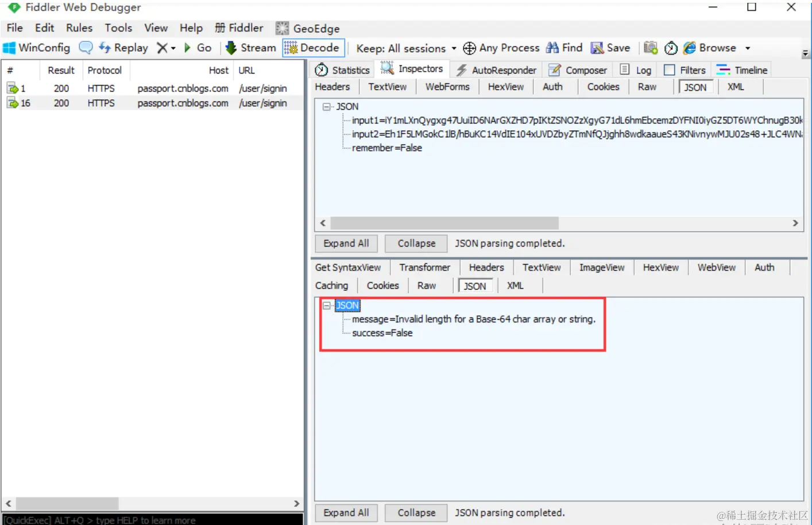Click the GeoEdge icon
The width and height of the screenshot is (812, 525).
[x=282, y=28]
